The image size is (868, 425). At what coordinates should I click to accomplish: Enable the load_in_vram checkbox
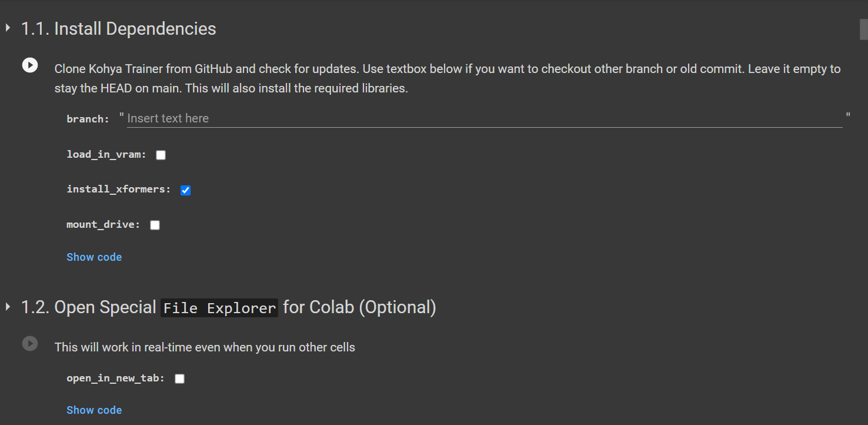click(x=161, y=155)
